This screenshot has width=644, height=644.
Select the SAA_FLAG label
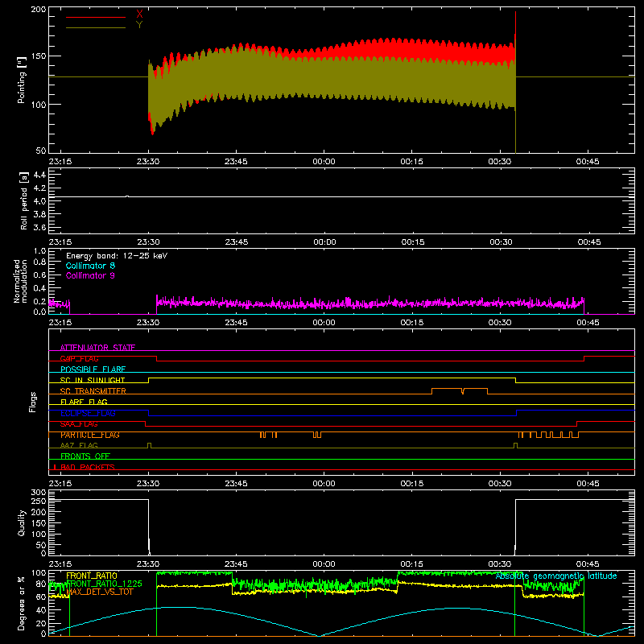click(x=79, y=424)
